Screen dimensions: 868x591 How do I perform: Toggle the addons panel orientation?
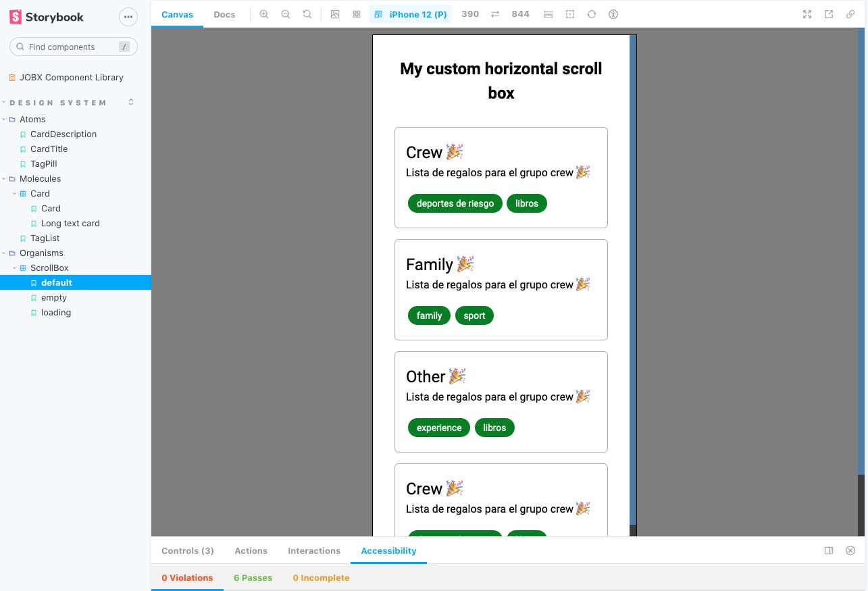829,550
